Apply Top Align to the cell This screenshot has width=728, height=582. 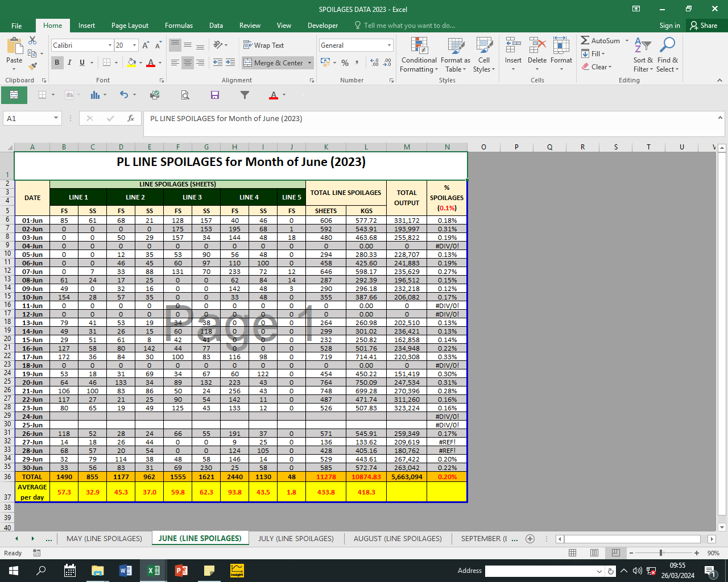coord(175,45)
